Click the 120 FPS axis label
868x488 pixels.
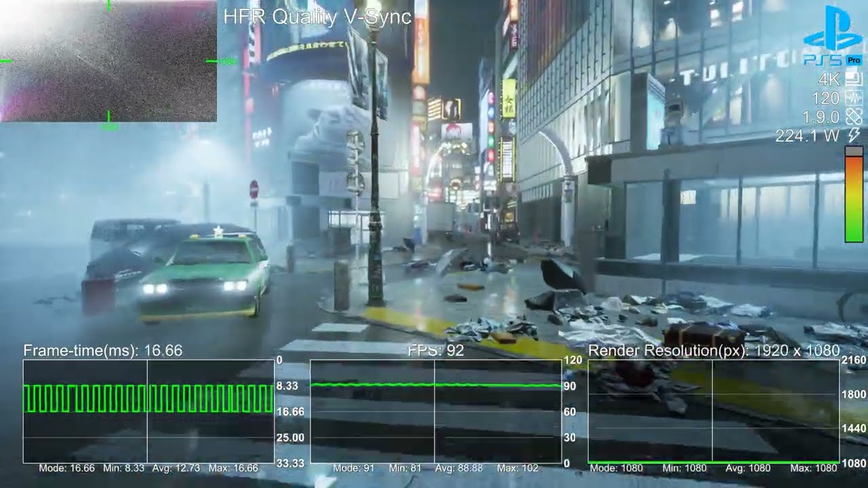573,360
